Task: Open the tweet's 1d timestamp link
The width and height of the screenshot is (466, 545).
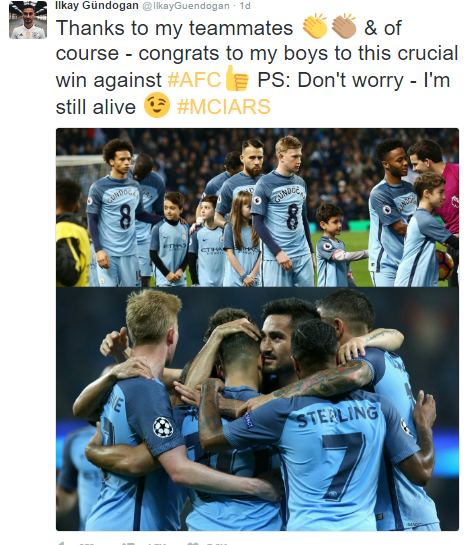Action: [x=245, y=6]
